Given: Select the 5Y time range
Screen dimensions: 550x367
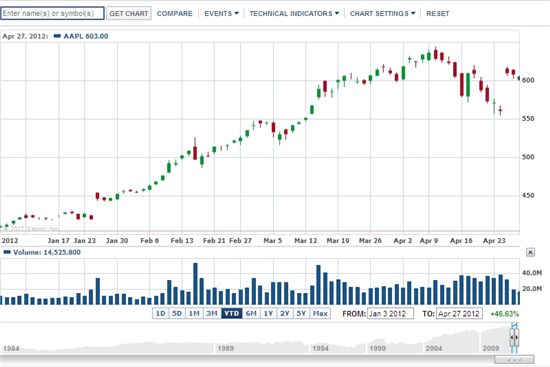Looking at the screenshot, I should pyautogui.click(x=301, y=313).
